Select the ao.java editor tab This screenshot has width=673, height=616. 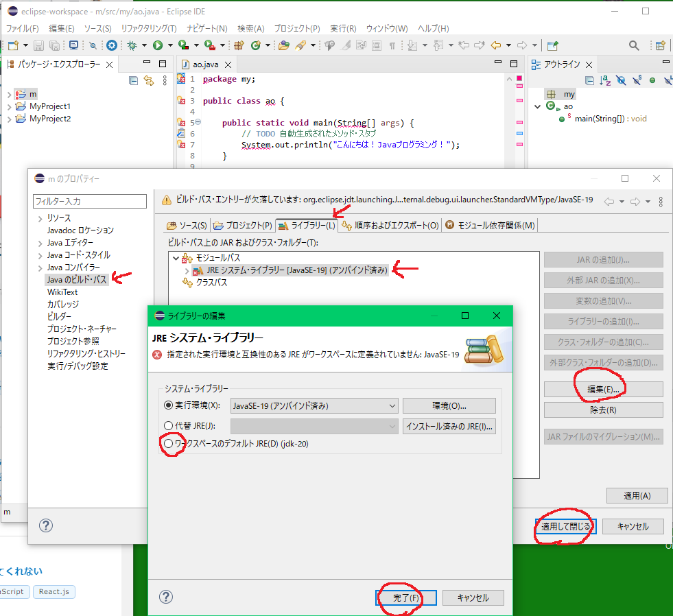205,64
